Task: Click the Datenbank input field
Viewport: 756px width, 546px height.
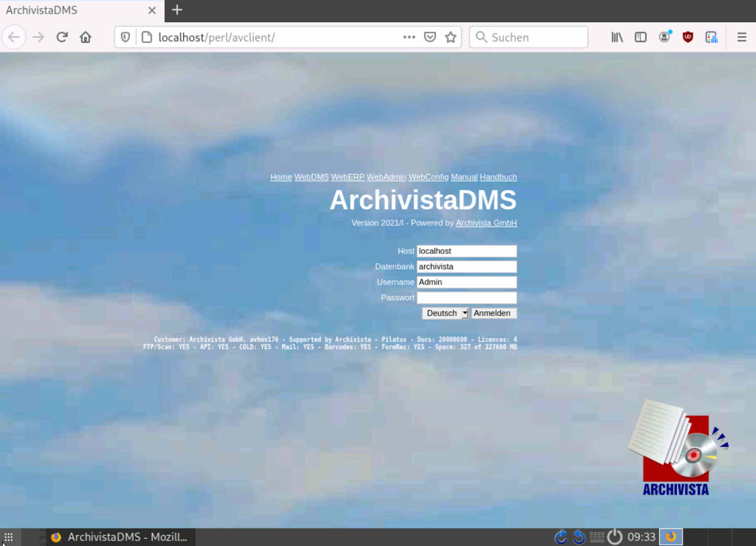Action: (467, 267)
